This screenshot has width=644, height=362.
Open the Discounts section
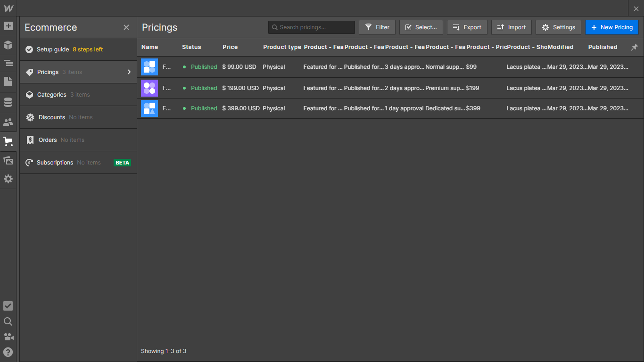78,117
